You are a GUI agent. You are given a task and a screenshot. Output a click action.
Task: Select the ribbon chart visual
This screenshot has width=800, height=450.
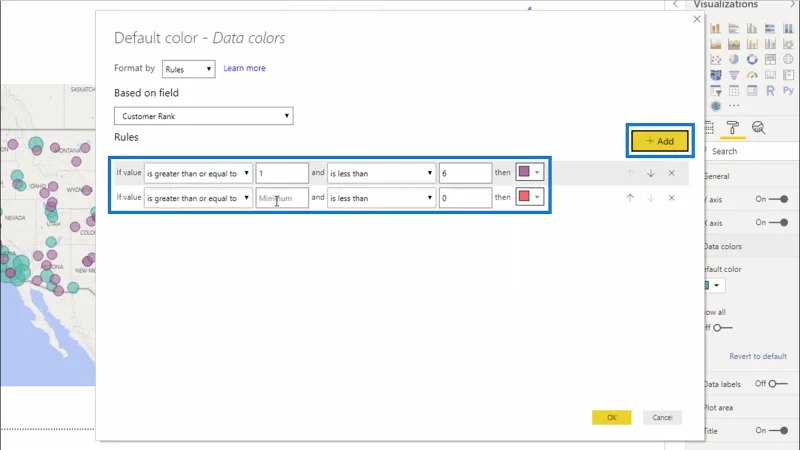point(788,44)
